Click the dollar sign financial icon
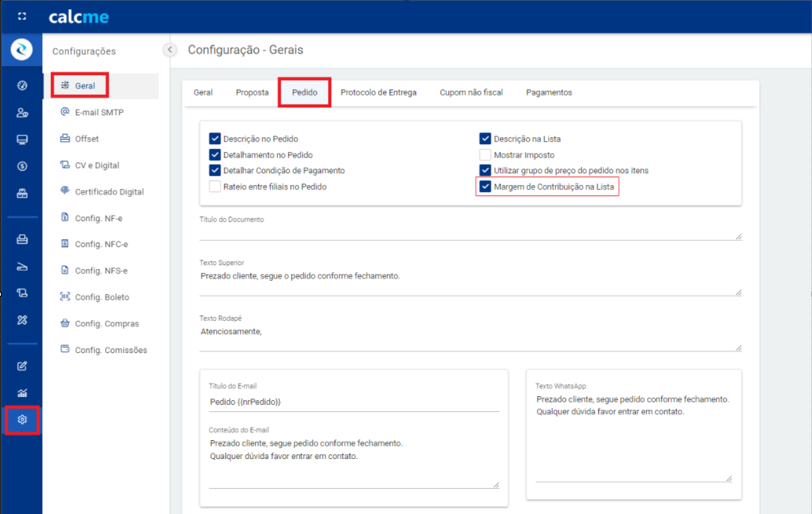This screenshot has width=812, height=514. pyautogui.click(x=22, y=166)
